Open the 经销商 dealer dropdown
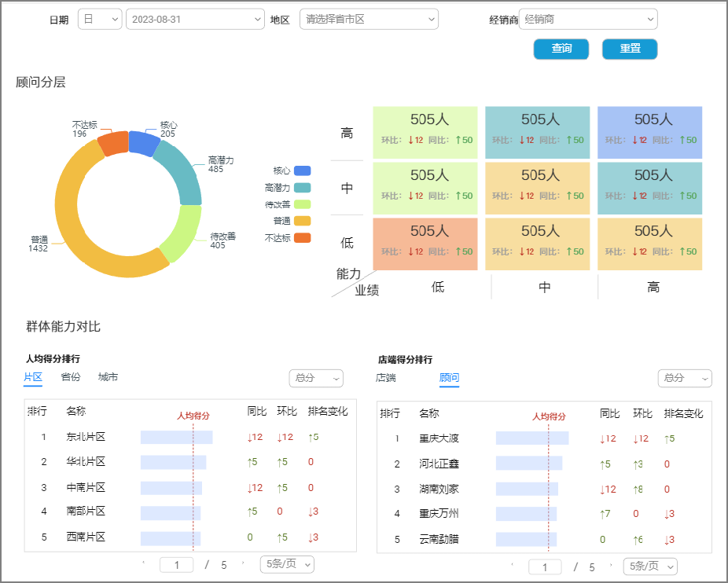Viewport: 728px width, 583px height. 587,19
